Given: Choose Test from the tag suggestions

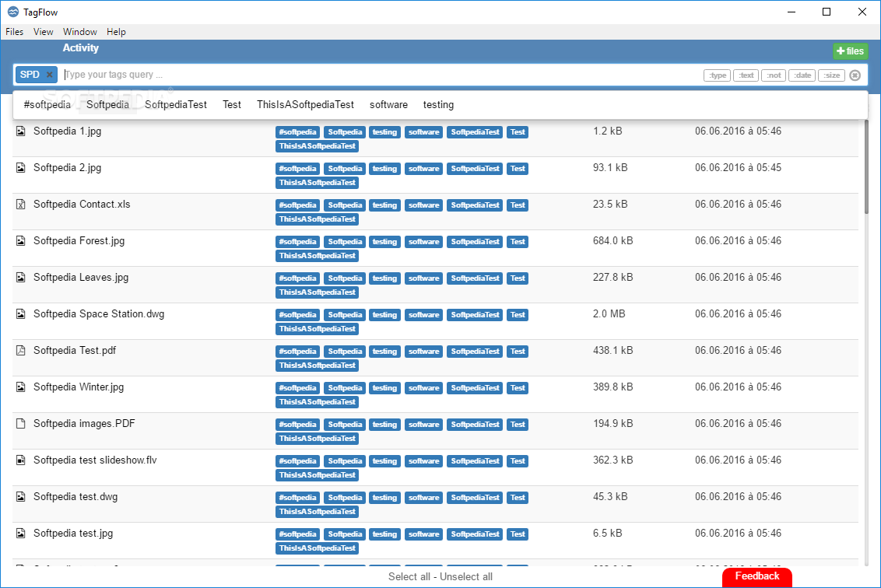Looking at the screenshot, I should pos(231,105).
